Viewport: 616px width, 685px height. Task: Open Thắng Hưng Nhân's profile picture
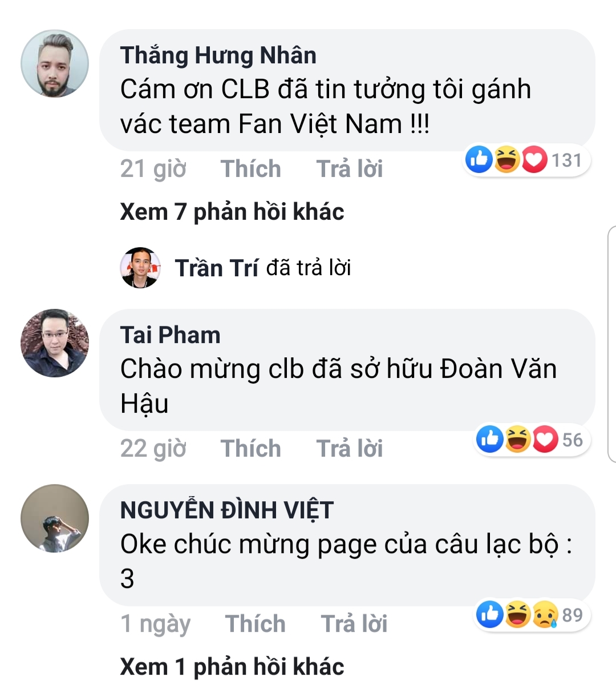pyautogui.click(x=55, y=63)
